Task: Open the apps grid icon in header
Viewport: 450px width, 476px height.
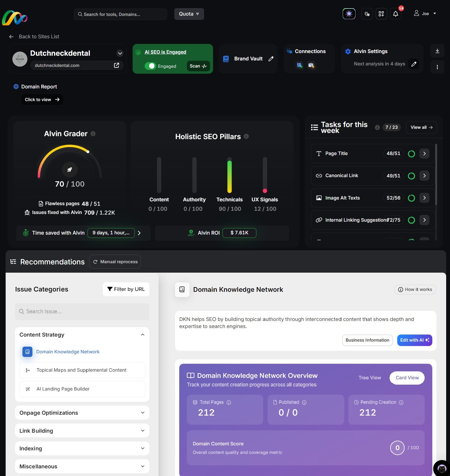Action: 381,14
